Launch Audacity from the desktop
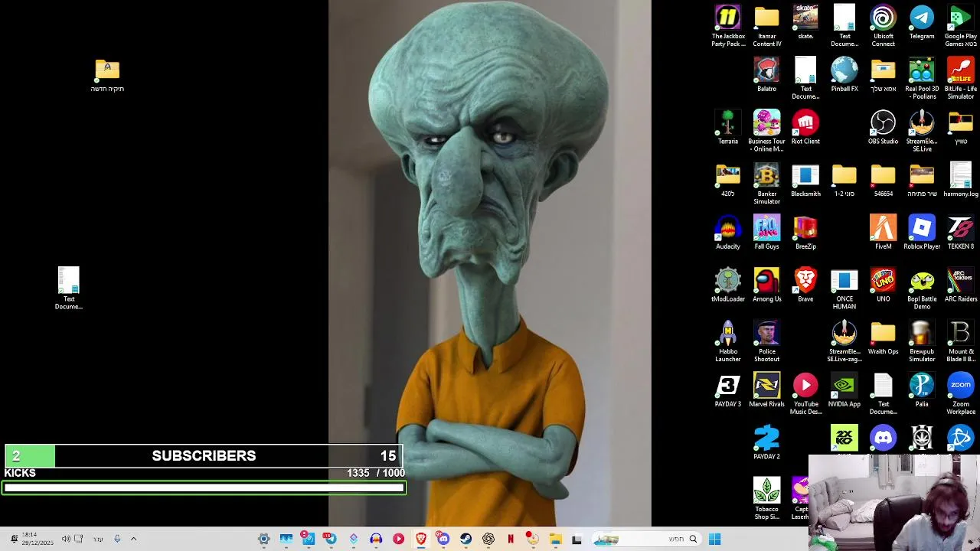This screenshot has width=980, height=551. click(728, 233)
